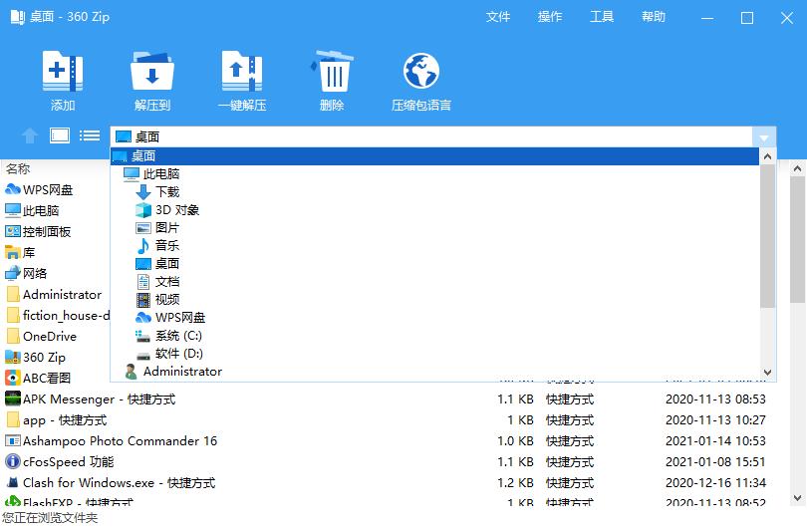Click the 一键解压 one-click extract icon
807x532 pixels.
pyautogui.click(x=242, y=72)
